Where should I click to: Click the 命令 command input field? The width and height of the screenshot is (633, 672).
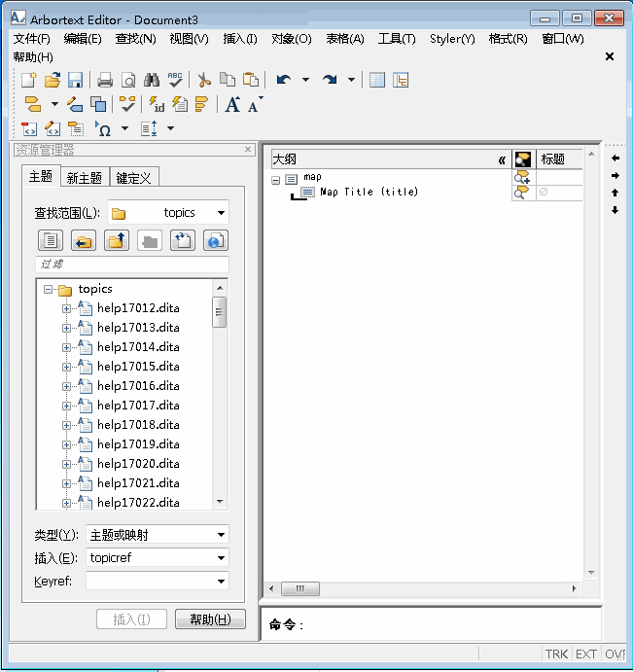point(431,624)
